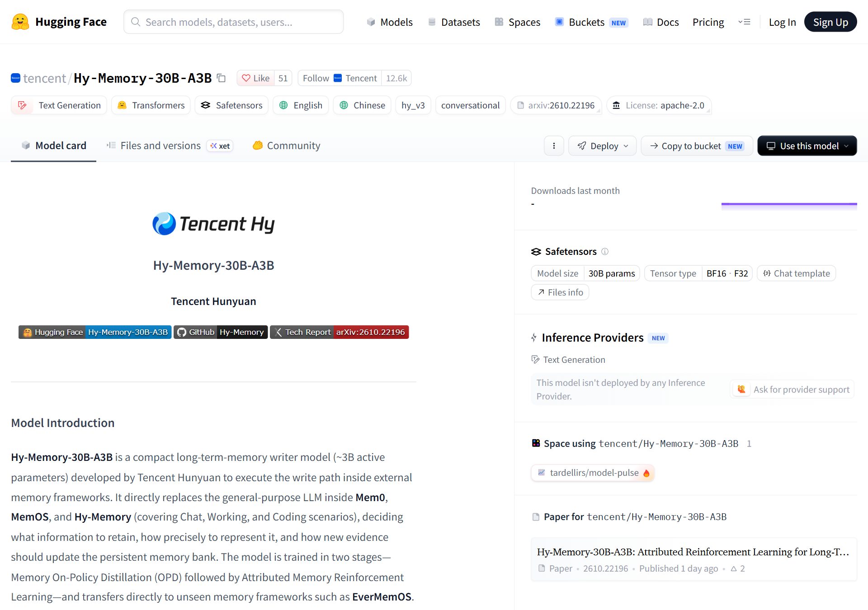
Task: Click the arxiv:2610.22196 tag
Action: pos(556,105)
